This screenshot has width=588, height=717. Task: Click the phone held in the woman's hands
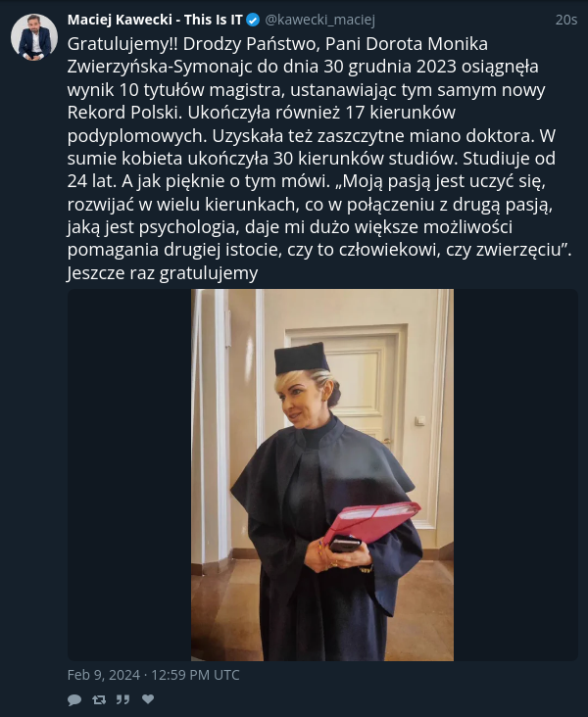pyautogui.click(x=345, y=545)
